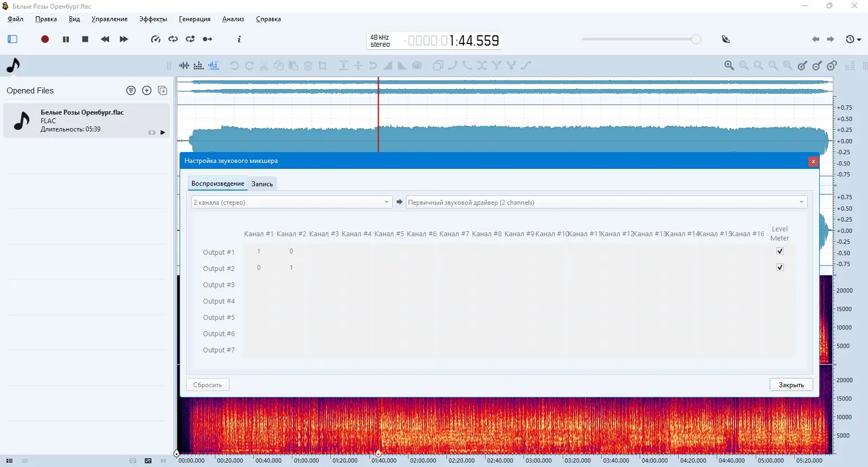Click the red Record button
868x467 pixels.
pos(45,39)
